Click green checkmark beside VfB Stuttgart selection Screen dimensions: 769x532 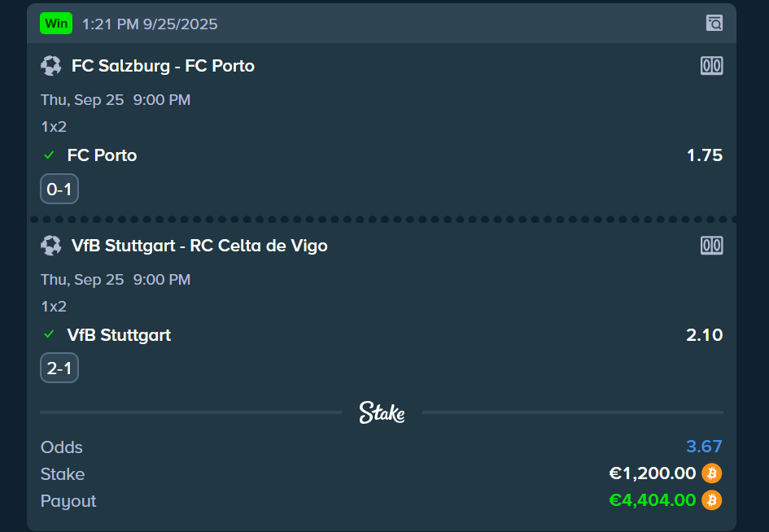49,335
